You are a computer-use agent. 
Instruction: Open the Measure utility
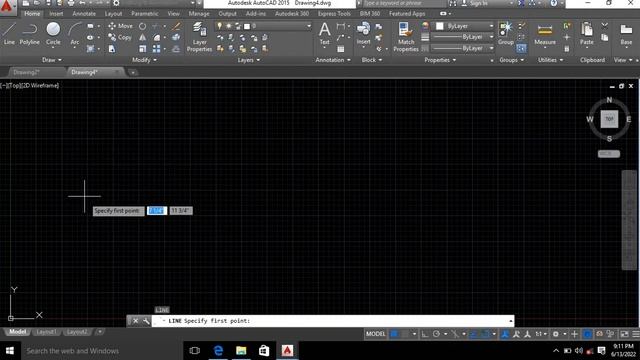(545, 34)
